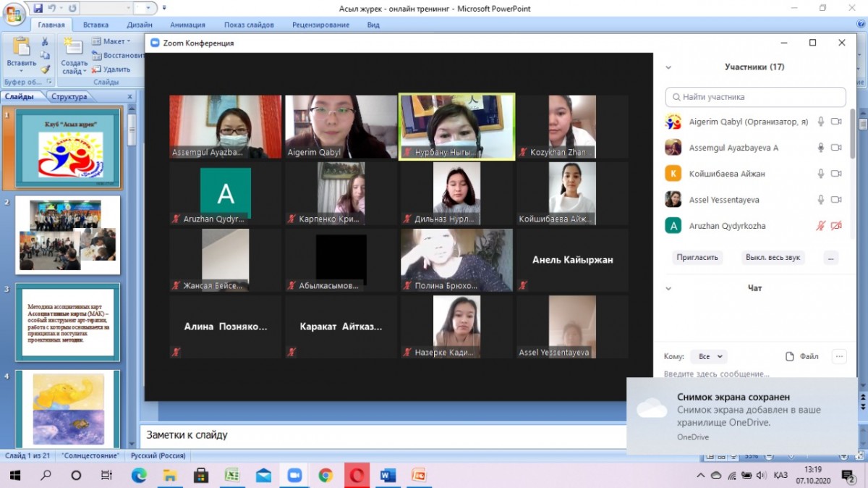Open Opera browser from the taskbar
This screenshot has height=488, width=868.
[x=356, y=475]
